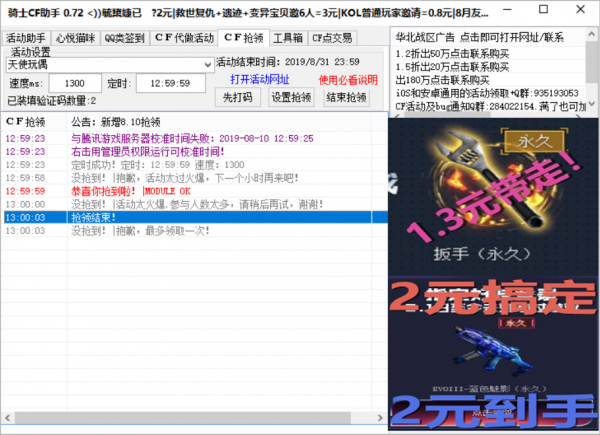Minimize the 骑士CF助手 window
This screenshot has width=600, height=435.
507,10
